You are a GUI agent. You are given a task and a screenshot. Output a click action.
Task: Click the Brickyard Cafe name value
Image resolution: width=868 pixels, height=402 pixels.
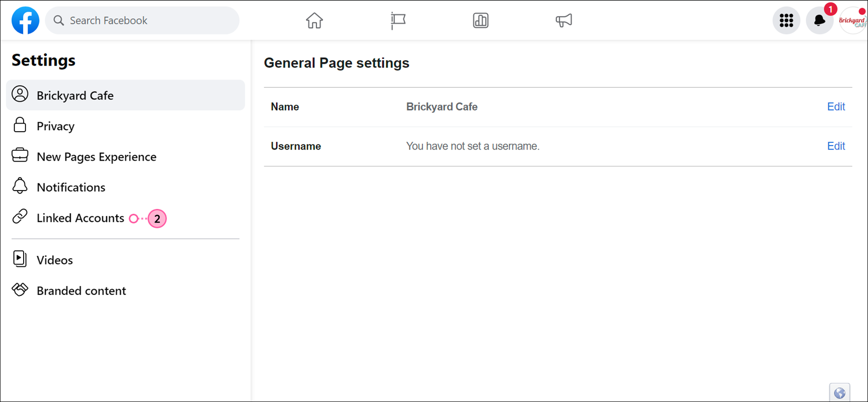pos(442,107)
